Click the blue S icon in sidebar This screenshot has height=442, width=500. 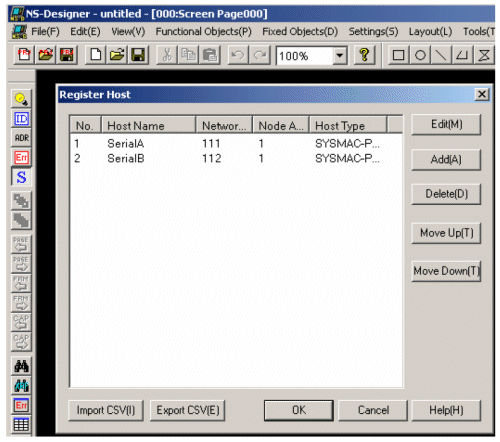coord(22,177)
